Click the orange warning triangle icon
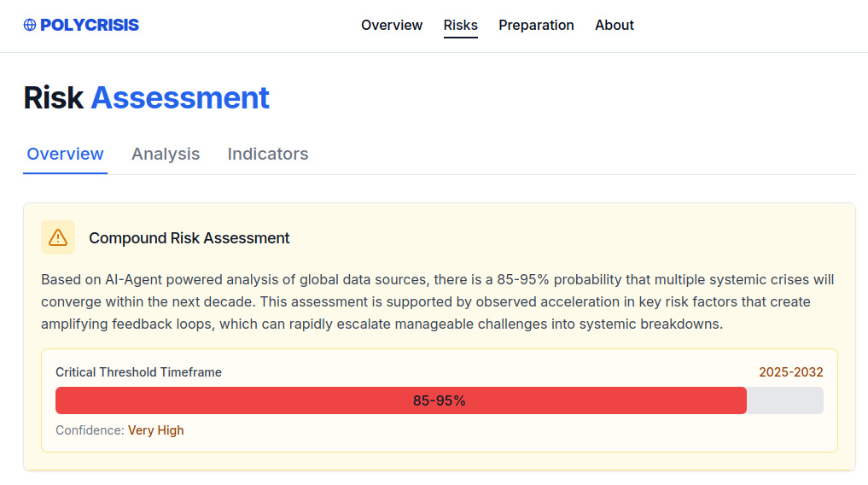The width and height of the screenshot is (868, 485). tap(58, 237)
